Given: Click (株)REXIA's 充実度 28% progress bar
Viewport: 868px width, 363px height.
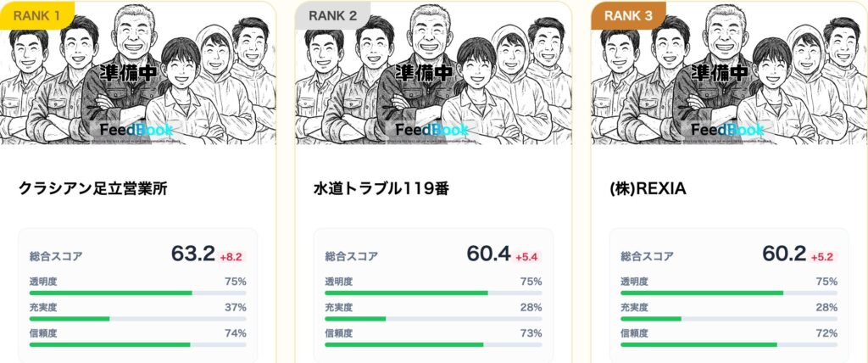Looking at the screenshot, I should [729, 319].
